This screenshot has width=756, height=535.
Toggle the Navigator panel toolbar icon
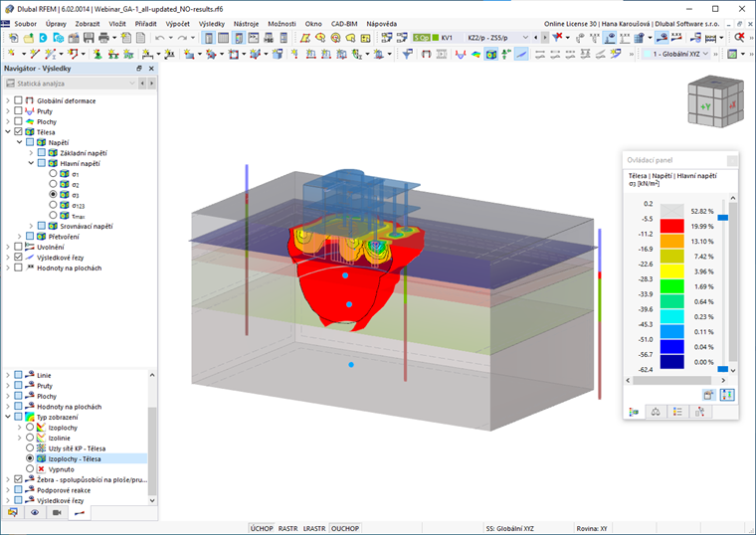tap(209, 38)
